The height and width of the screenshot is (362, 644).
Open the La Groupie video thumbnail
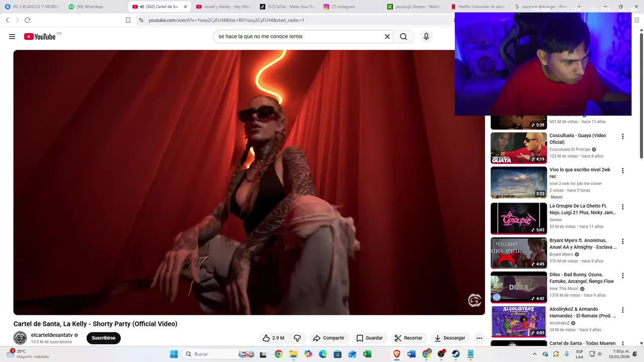pyautogui.click(x=519, y=218)
